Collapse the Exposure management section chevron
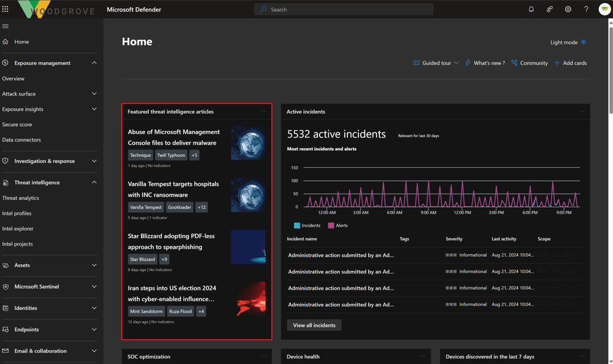Screen dimensions: 613x364 [x=94, y=63]
